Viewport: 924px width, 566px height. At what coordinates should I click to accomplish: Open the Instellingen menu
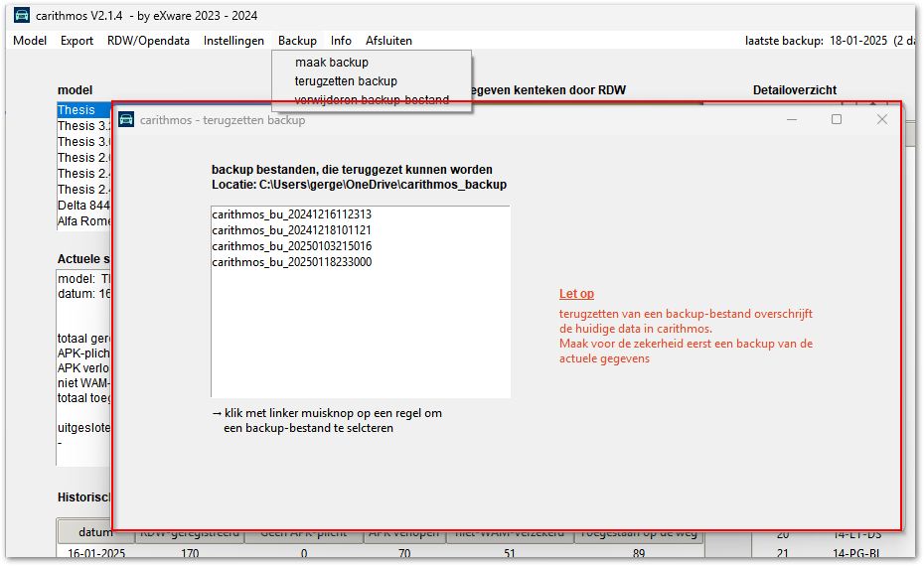[233, 41]
